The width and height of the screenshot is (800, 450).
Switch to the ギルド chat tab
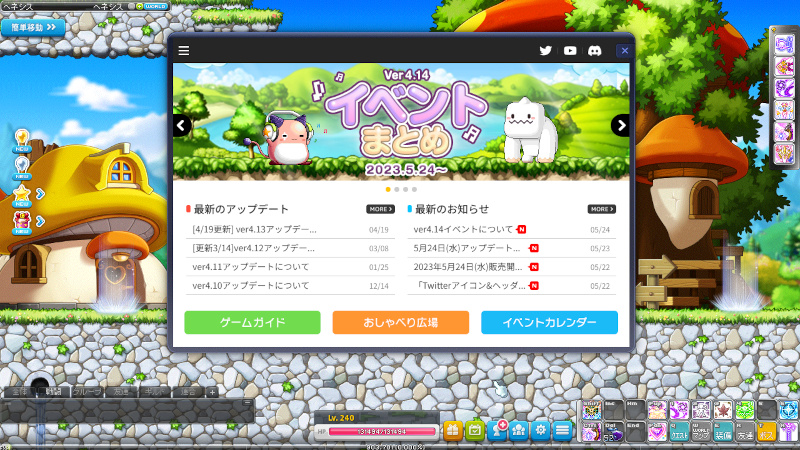[x=155, y=392]
